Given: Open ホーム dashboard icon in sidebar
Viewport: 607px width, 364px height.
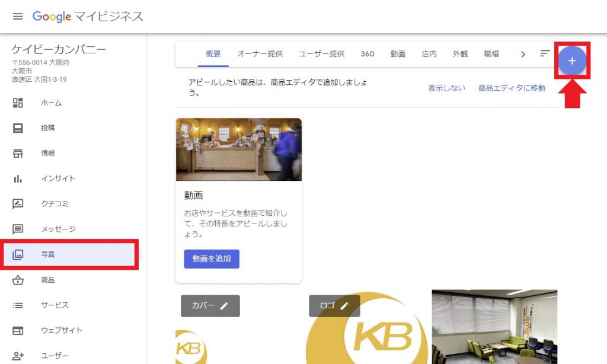Looking at the screenshot, I should pyautogui.click(x=18, y=103).
